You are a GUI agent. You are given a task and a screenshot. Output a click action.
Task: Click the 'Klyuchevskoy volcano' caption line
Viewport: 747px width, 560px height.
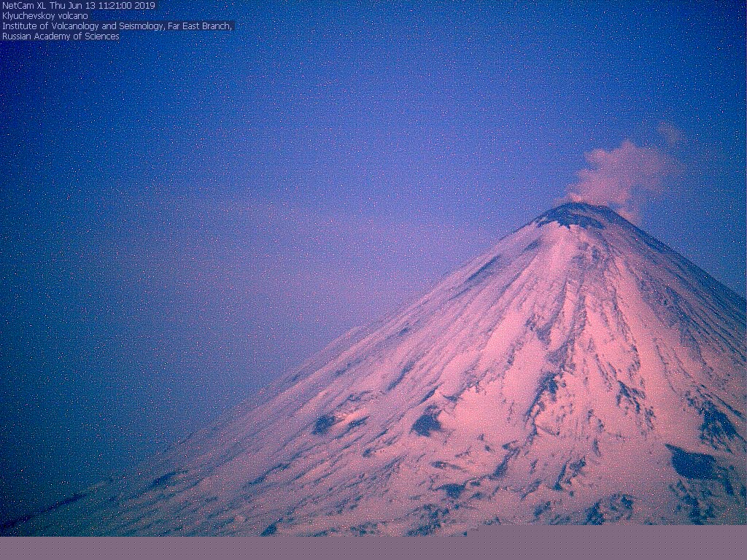pos(44,16)
